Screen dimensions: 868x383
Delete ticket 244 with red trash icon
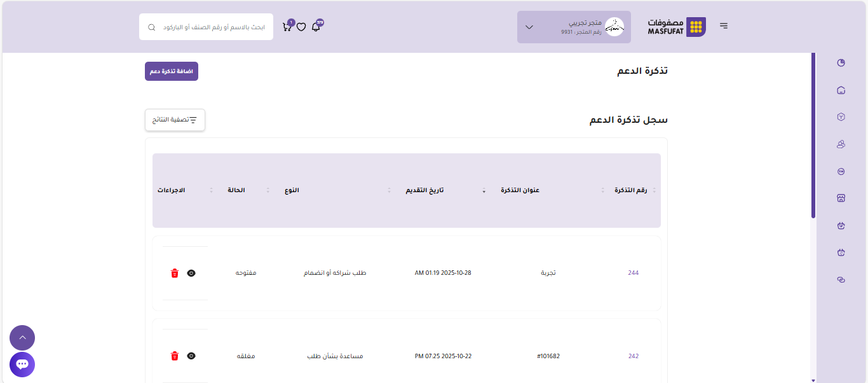click(175, 273)
